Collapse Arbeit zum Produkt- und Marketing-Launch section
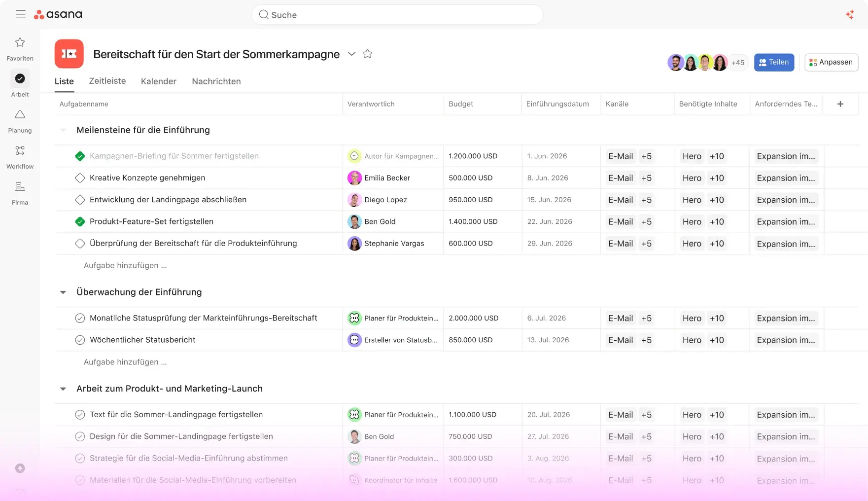The height and width of the screenshot is (501, 868). (63, 389)
